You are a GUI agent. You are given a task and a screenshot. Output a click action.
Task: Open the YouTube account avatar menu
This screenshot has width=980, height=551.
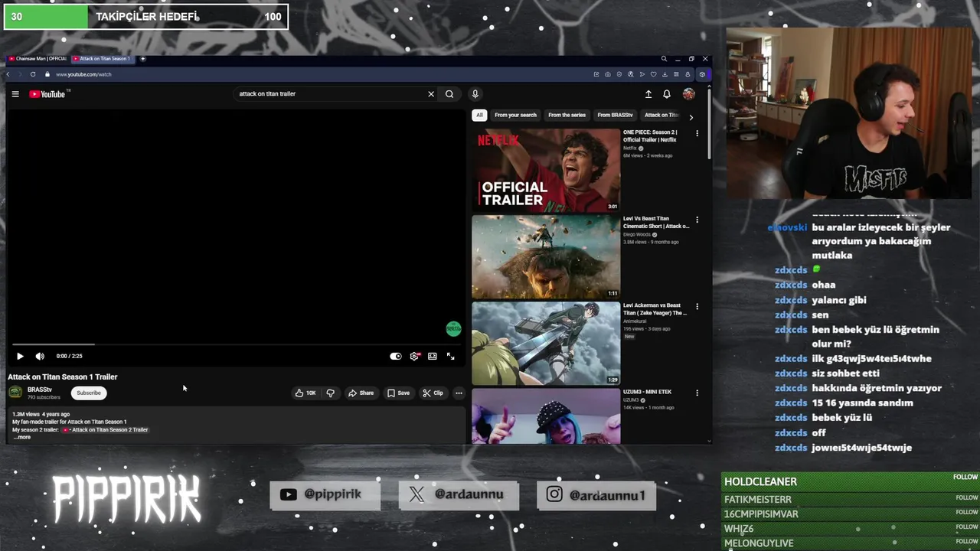(x=689, y=94)
